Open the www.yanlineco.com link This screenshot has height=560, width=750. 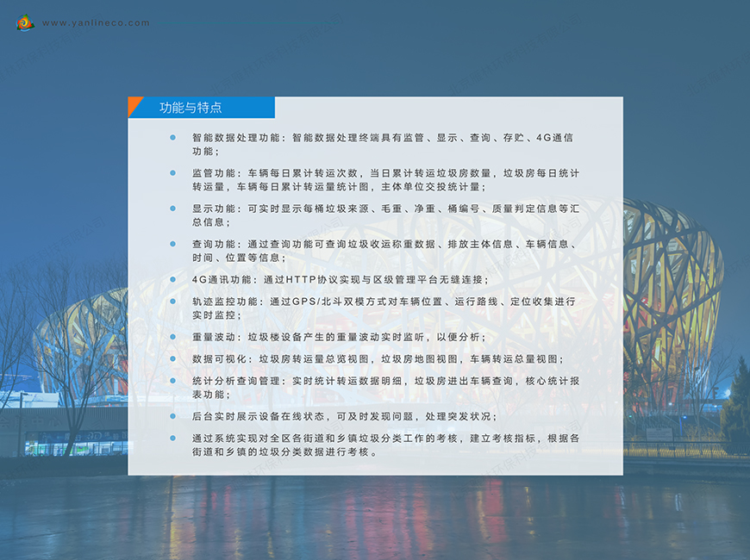pos(96,23)
